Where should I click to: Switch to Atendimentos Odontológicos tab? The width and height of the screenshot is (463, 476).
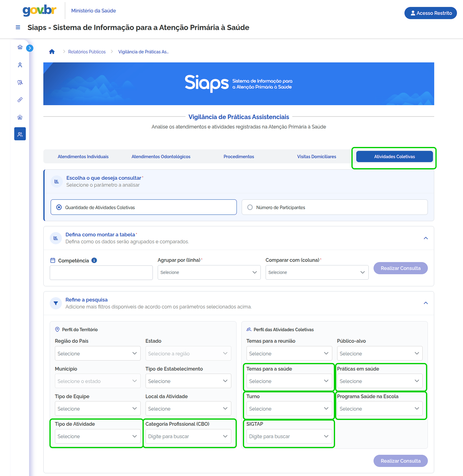[x=161, y=156]
